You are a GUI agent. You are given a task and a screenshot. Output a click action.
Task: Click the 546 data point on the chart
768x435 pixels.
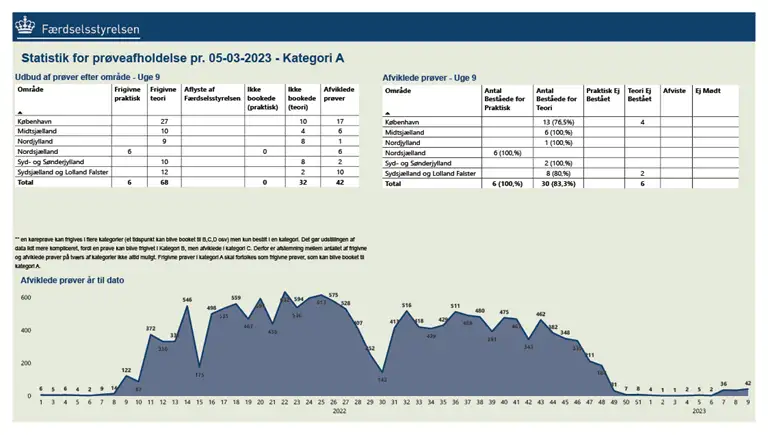[186, 299]
